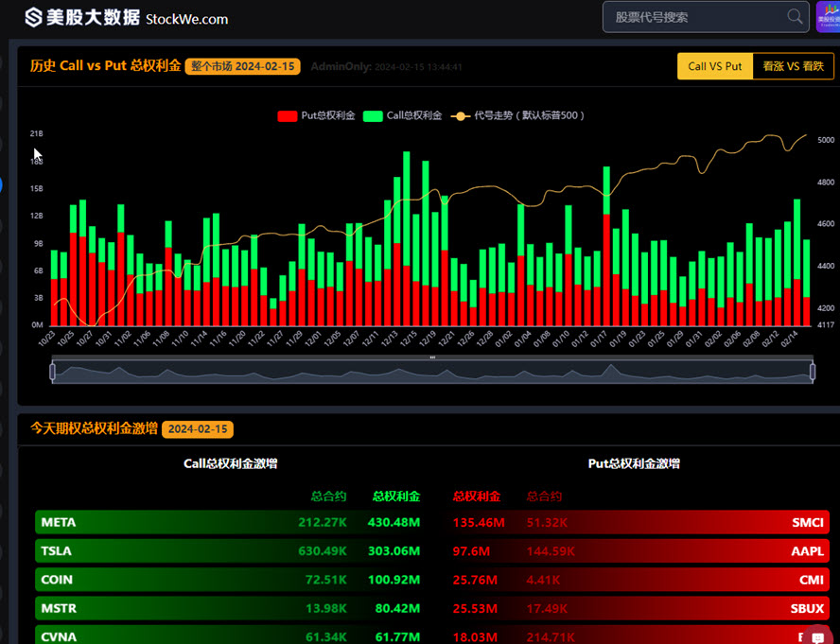Image resolution: width=840 pixels, height=644 pixels.
Task: Click the Put总权利金激增 heading
Action: click(634, 464)
